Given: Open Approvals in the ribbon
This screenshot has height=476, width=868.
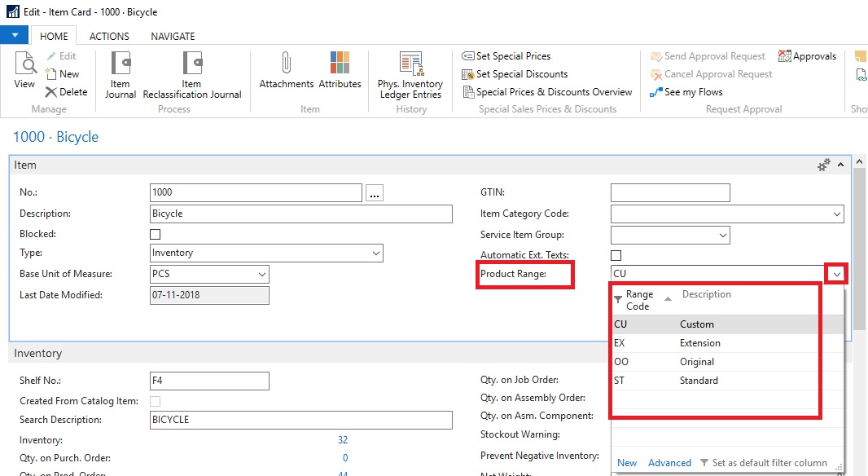Looking at the screenshot, I should pyautogui.click(x=807, y=56).
